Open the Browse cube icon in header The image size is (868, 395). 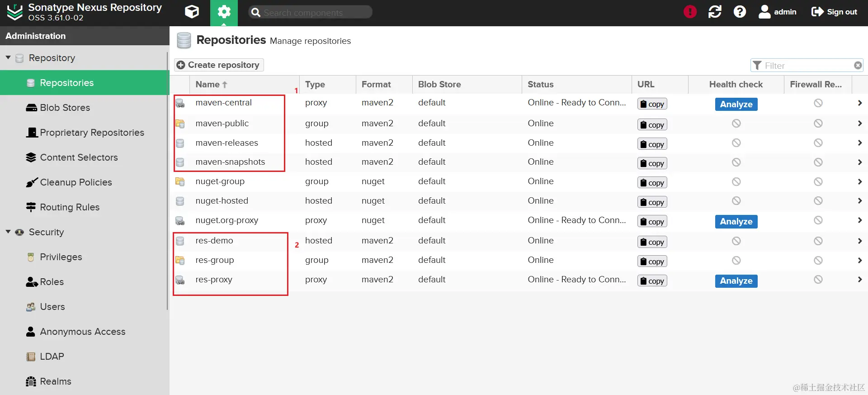click(192, 12)
